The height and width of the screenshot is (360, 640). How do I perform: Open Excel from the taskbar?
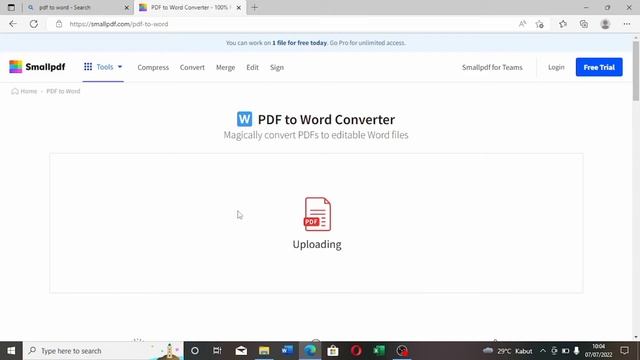pyautogui.click(x=379, y=351)
